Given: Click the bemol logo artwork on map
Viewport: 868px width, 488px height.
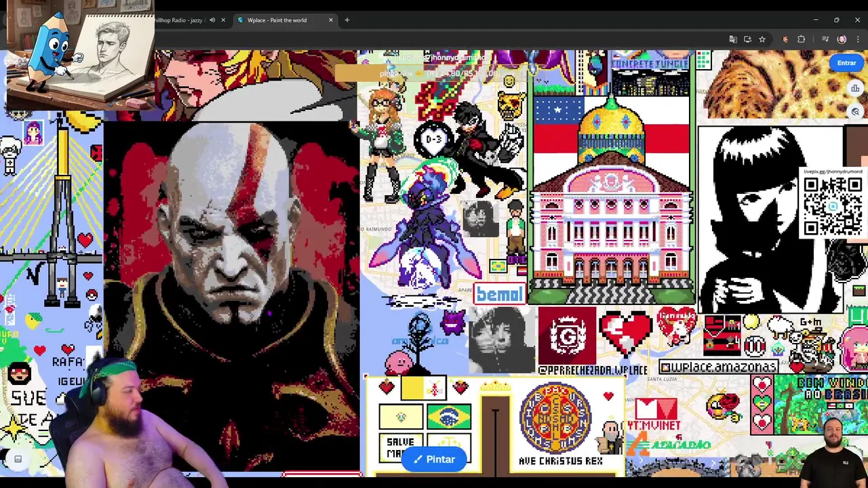Looking at the screenshot, I should coord(500,294).
